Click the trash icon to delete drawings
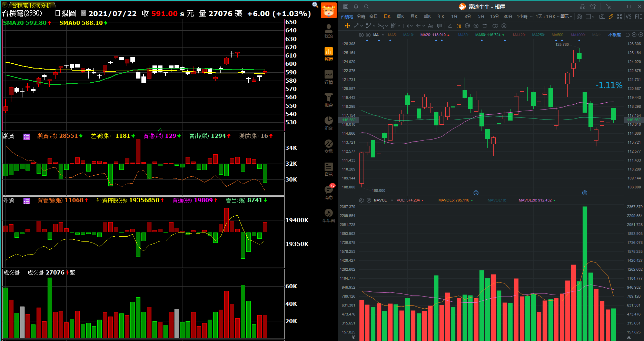This screenshot has width=644, height=341. tap(485, 26)
